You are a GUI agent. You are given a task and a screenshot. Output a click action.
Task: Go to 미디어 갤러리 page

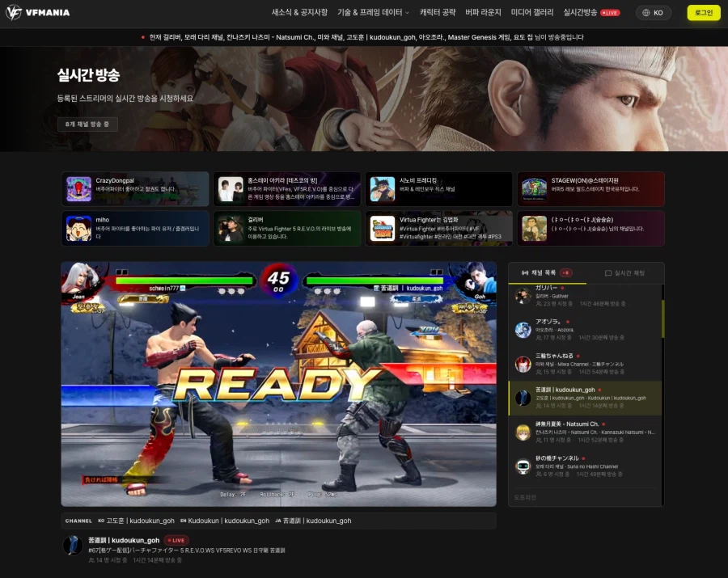coord(532,13)
